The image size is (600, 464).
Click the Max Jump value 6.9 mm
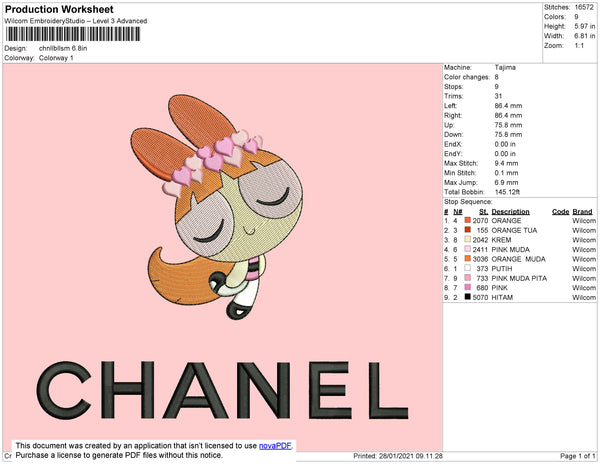point(506,182)
